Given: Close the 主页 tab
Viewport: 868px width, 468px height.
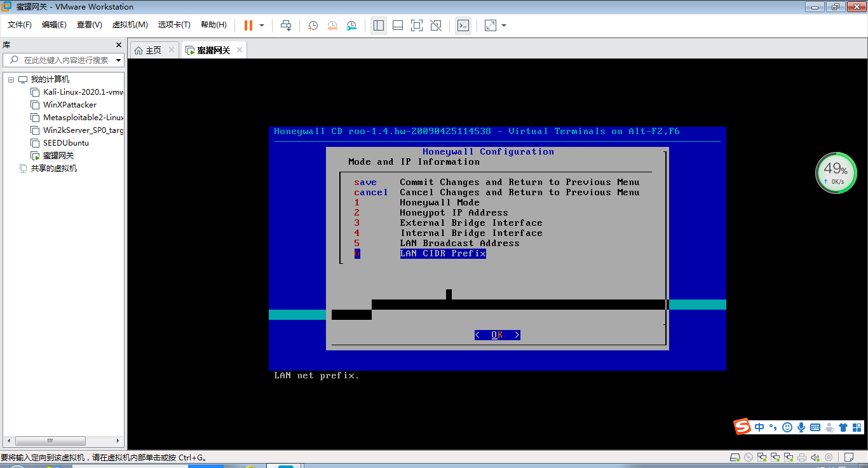Looking at the screenshot, I should pos(172,50).
